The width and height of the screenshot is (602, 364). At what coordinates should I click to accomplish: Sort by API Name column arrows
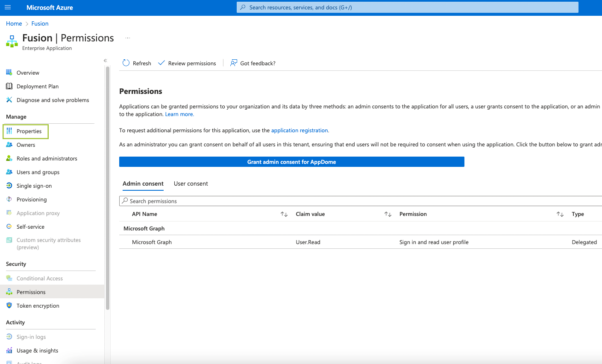(284, 214)
